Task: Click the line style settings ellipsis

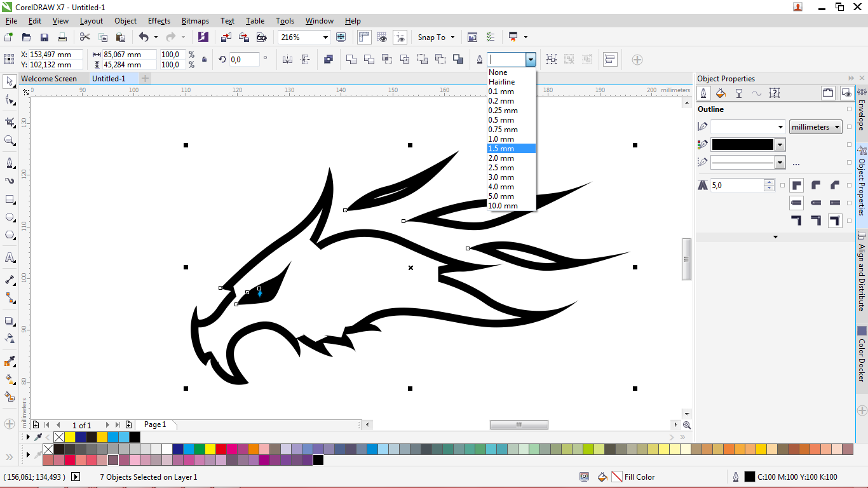Action: pos(796,163)
